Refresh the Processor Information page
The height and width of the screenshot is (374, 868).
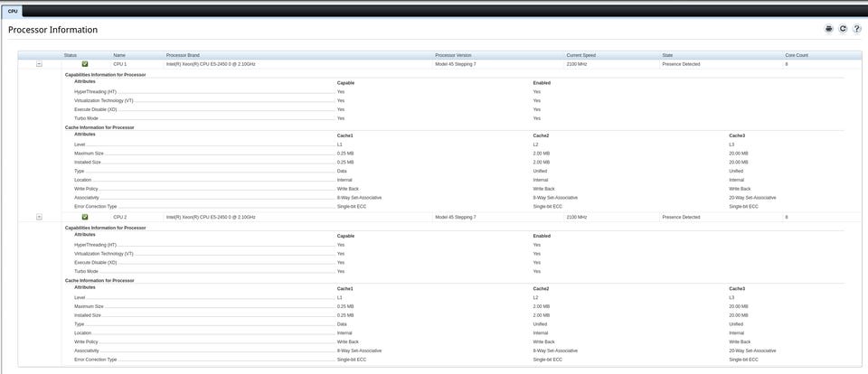(x=843, y=29)
